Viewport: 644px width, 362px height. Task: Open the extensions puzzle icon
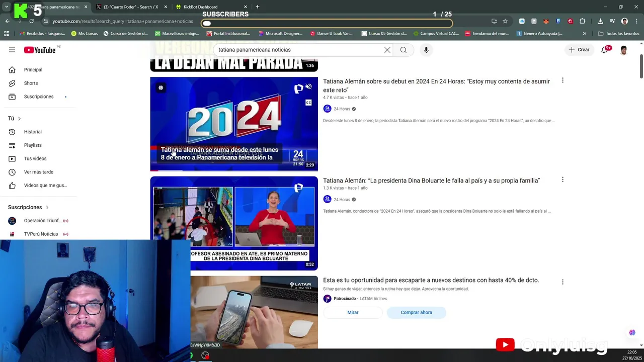pos(582,21)
